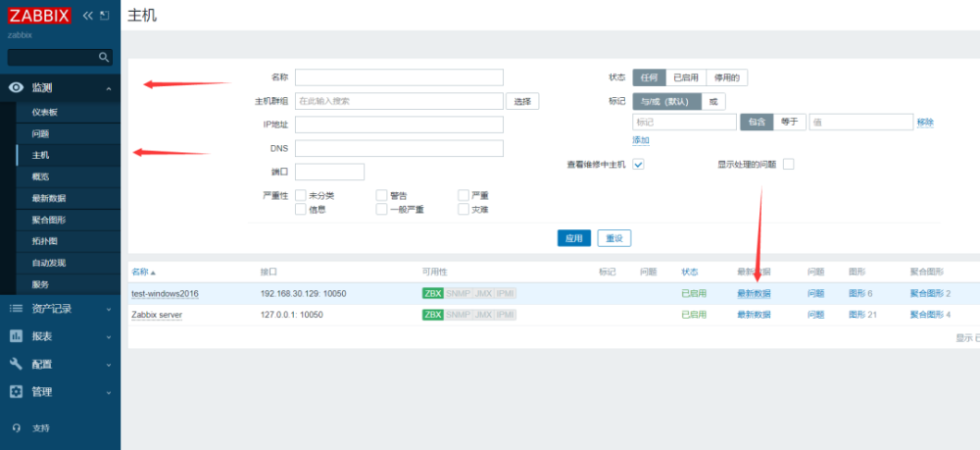The height and width of the screenshot is (450, 980).
Task: Click the 端口 input field
Action: tap(329, 172)
